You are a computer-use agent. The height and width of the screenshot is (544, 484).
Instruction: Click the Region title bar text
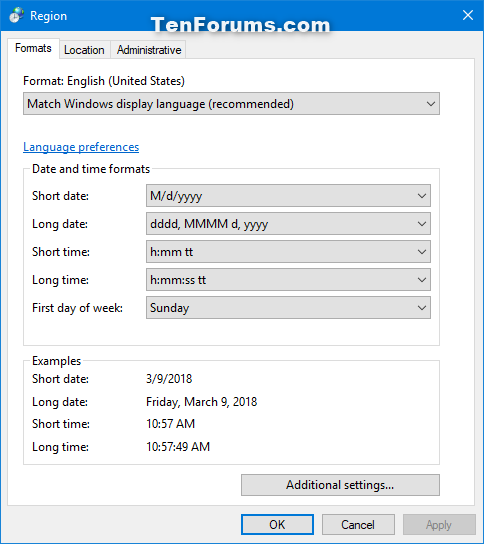tap(48, 16)
